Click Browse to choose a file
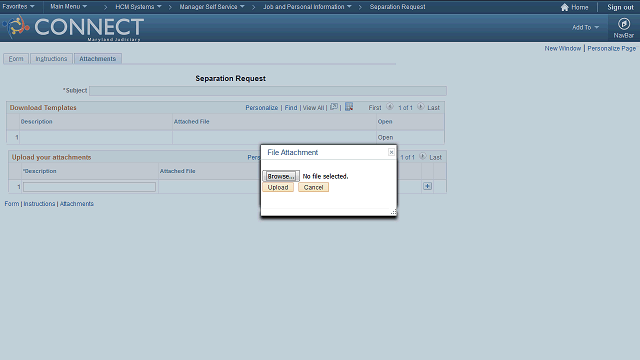This screenshot has width=640, height=360. [281, 176]
